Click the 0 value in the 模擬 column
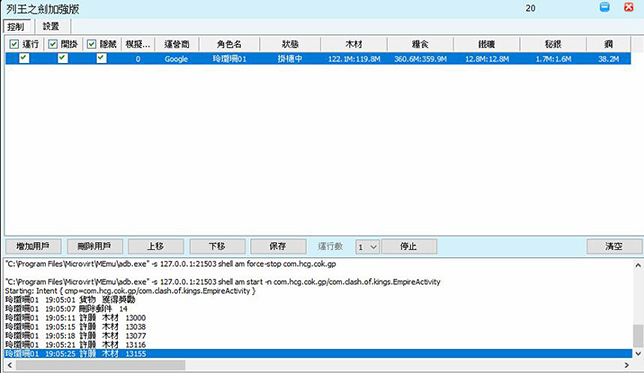 138,59
